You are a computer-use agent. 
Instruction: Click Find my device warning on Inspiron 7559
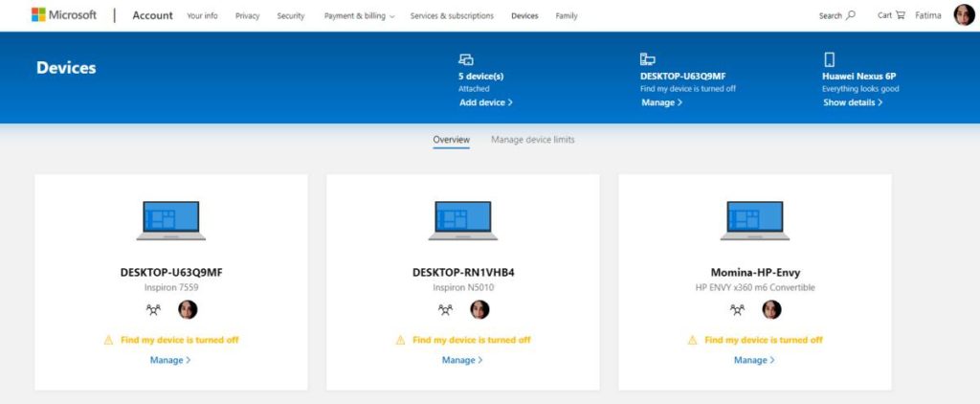tap(179, 340)
